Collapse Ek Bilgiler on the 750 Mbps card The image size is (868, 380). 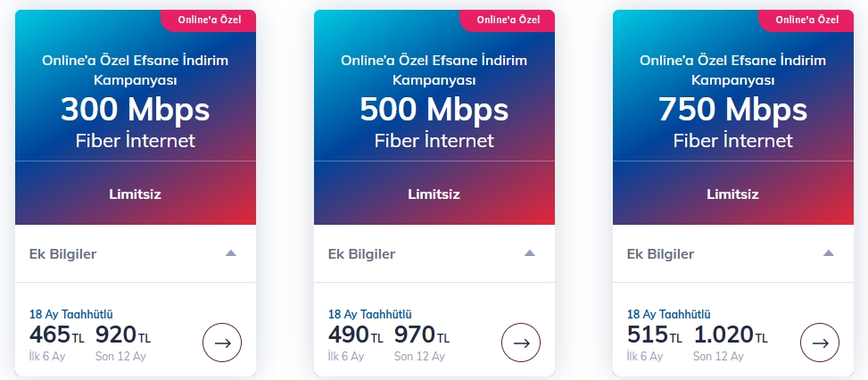tap(829, 253)
